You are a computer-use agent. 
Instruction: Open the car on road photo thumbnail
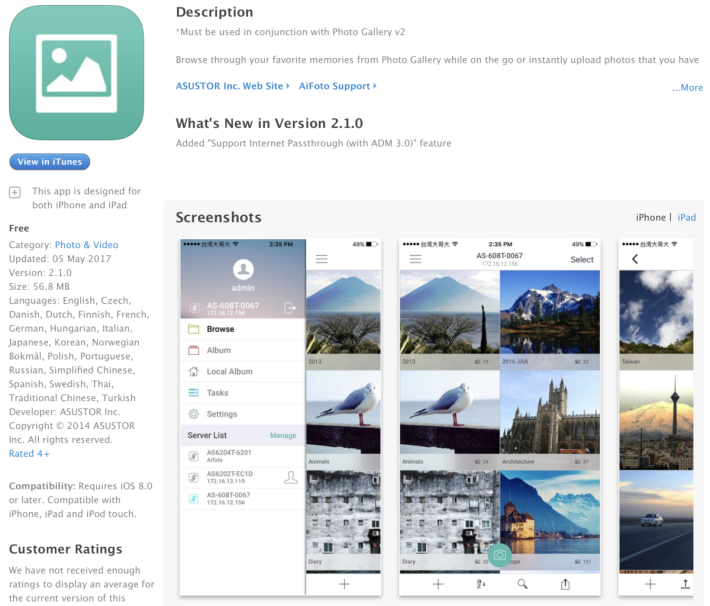tap(656, 520)
